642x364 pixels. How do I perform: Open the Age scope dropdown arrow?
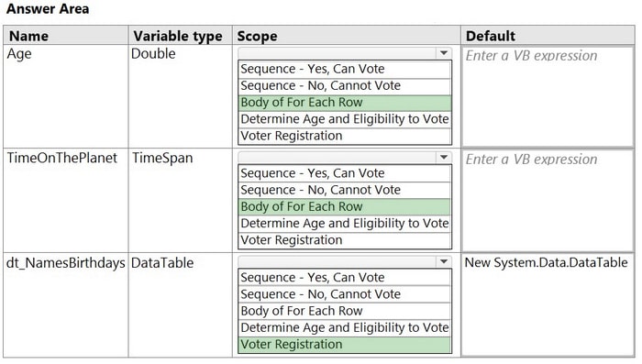pos(444,53)
